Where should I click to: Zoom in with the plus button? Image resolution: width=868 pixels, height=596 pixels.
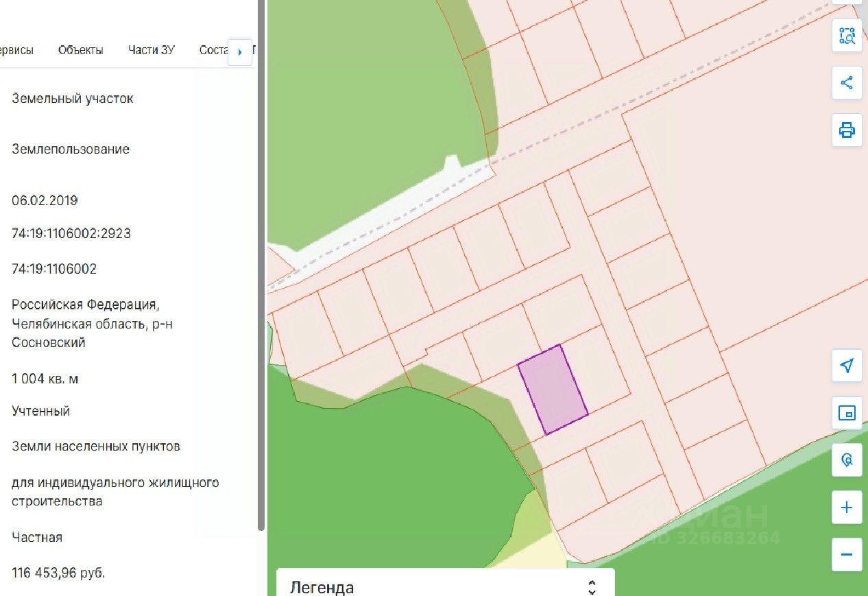tap(847, 508)
